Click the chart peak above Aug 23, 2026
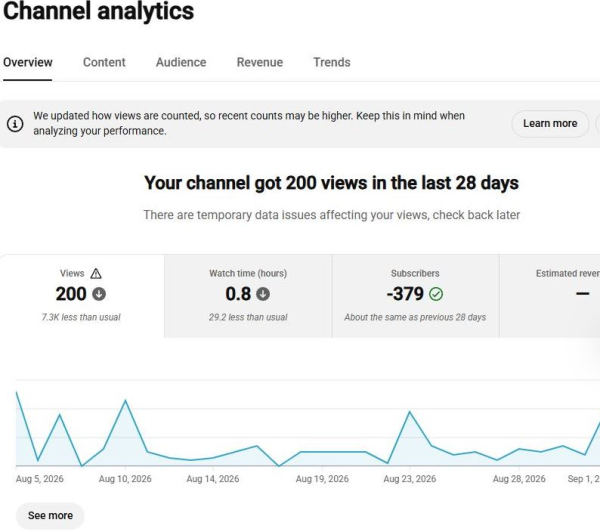The height and width of the screenshot is (532, 600). 410,412
